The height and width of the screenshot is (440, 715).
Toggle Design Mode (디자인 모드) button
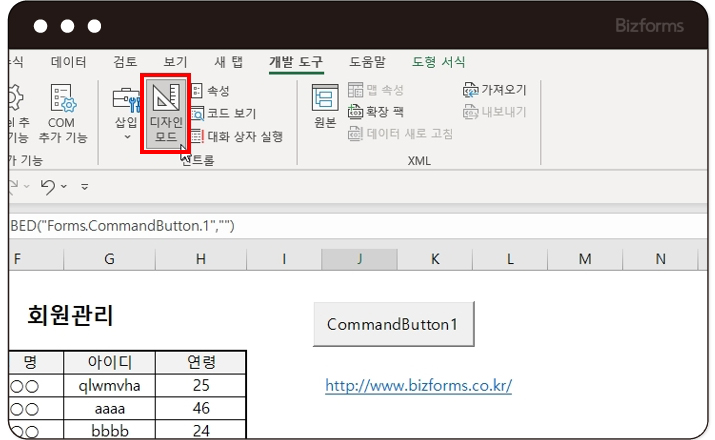(x=166, y=114)
